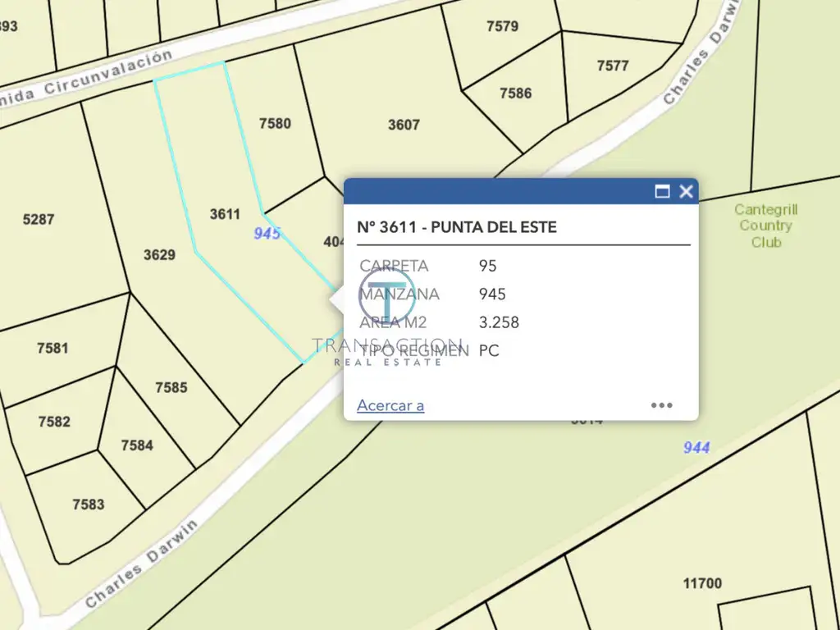Select parcel 3611 highlighted in cyan

[x=224, y=214]
